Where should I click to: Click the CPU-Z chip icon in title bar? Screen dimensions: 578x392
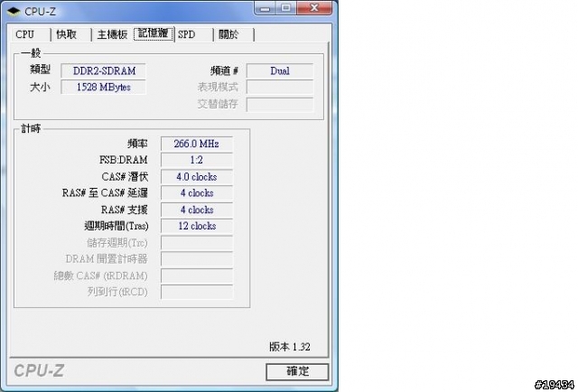pyautogui.click(x=14, y=12)
